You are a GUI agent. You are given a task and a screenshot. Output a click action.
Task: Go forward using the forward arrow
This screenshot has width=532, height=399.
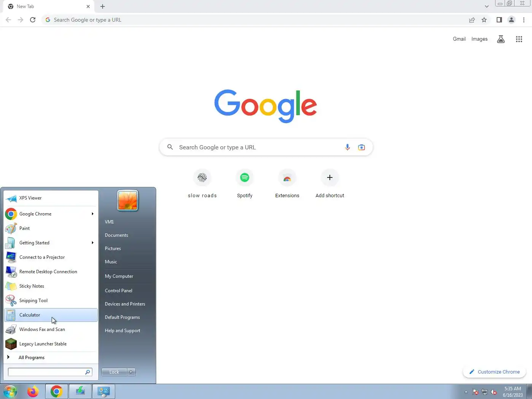tap(21, 20)
